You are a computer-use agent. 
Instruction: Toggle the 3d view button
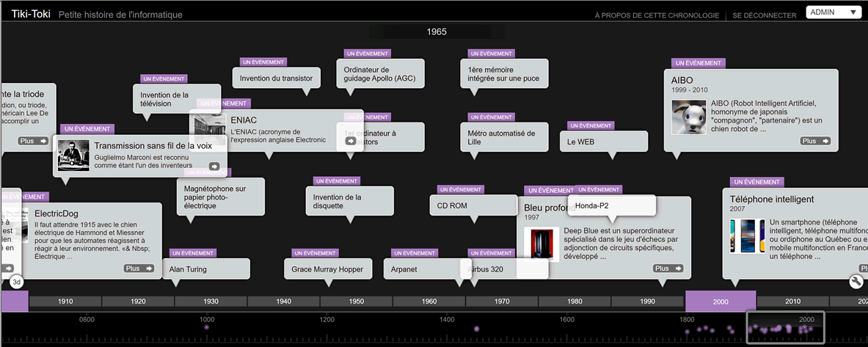[17, 282]
